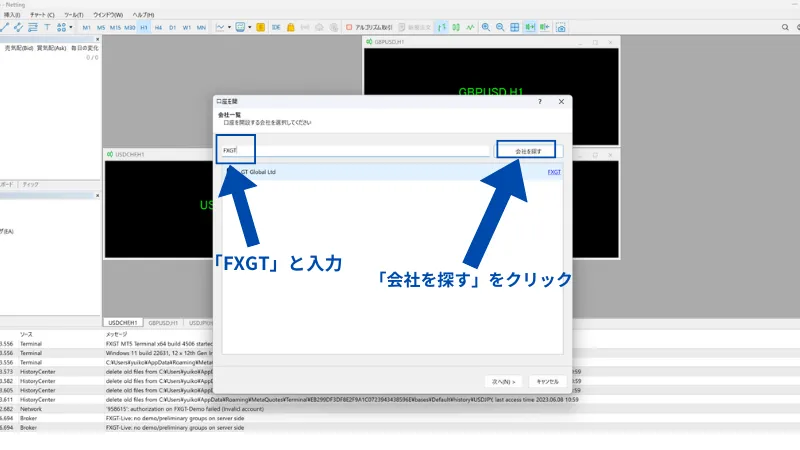Select the FXGT MT5 Terminal build log row
This screenshot has width=800, height=450.
400,344
